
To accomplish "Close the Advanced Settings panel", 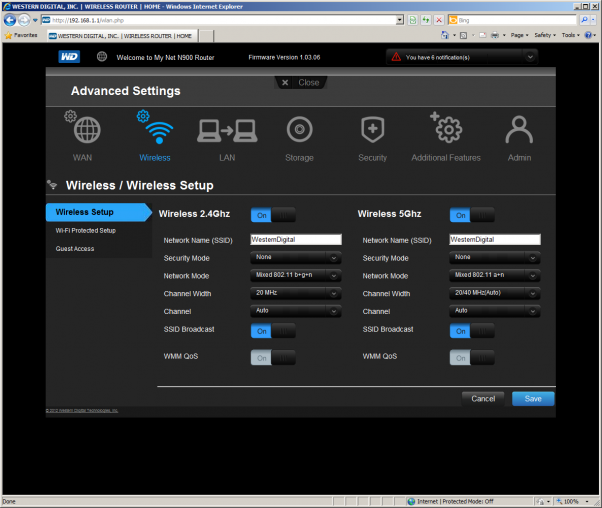I will coord(301,83).
